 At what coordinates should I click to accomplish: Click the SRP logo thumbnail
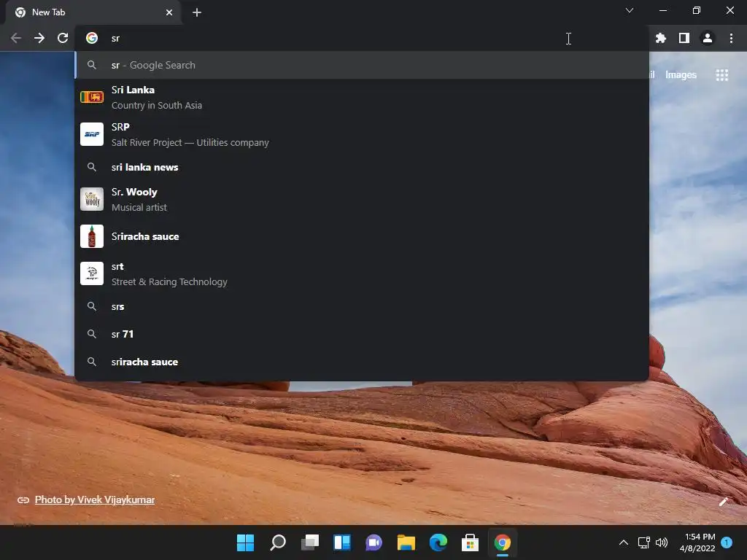(x=92, y=134)
